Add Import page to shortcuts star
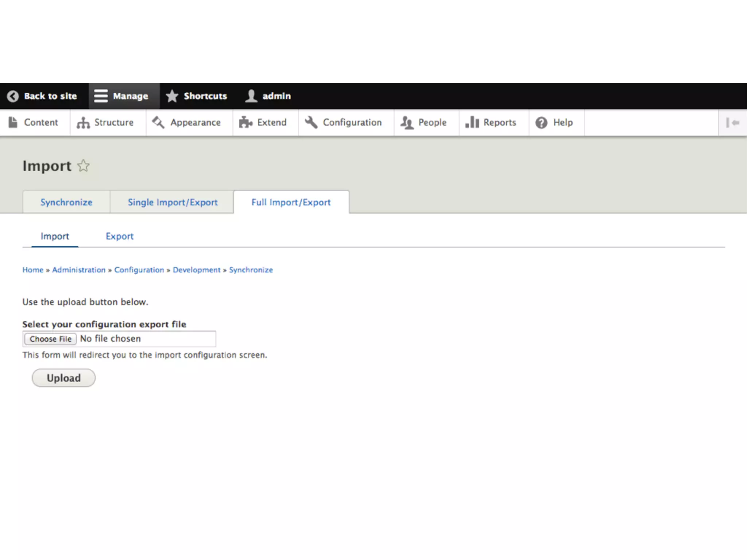The width and height of the screenshot is (747, 560). tap(84, 166)
